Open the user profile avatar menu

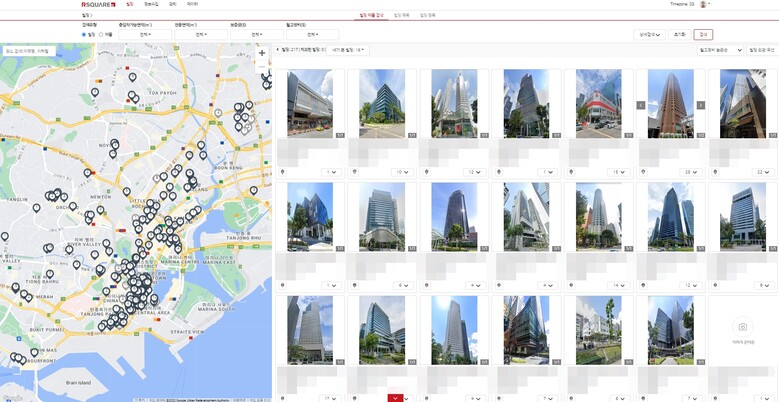[x=703, y=5]
